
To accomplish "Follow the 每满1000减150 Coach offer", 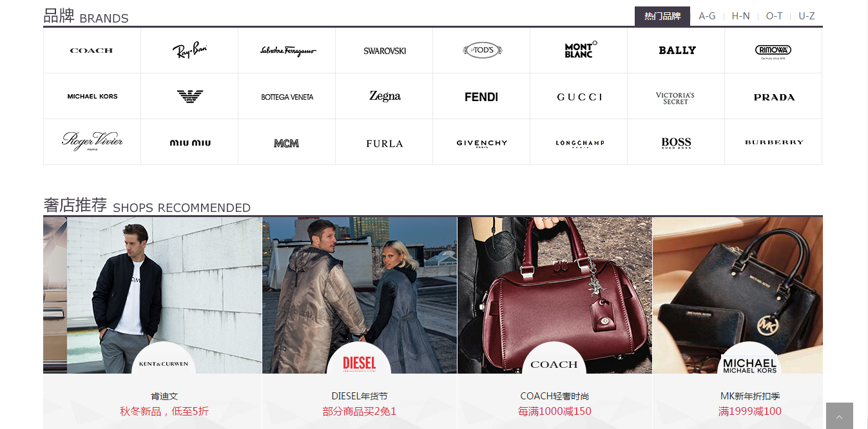I will click(555, 411).
